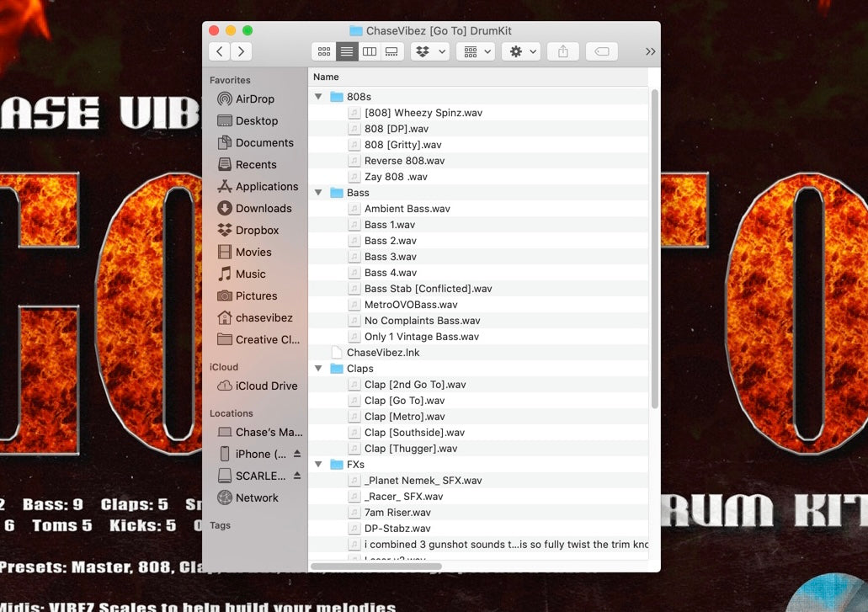Select Clap [2nd Go To].wav
Screen dimensions: 868x612
[478, 385]
